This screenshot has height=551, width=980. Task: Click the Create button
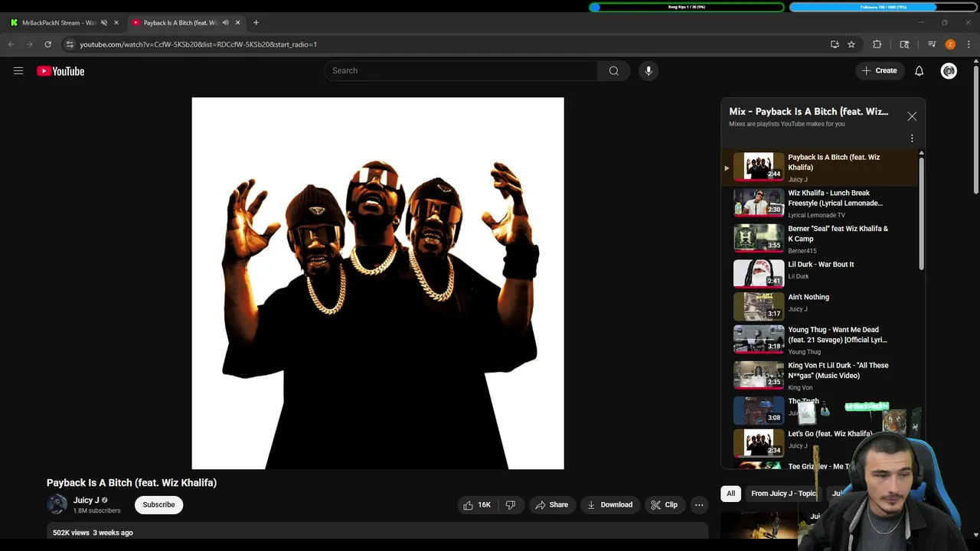point(879,70)
